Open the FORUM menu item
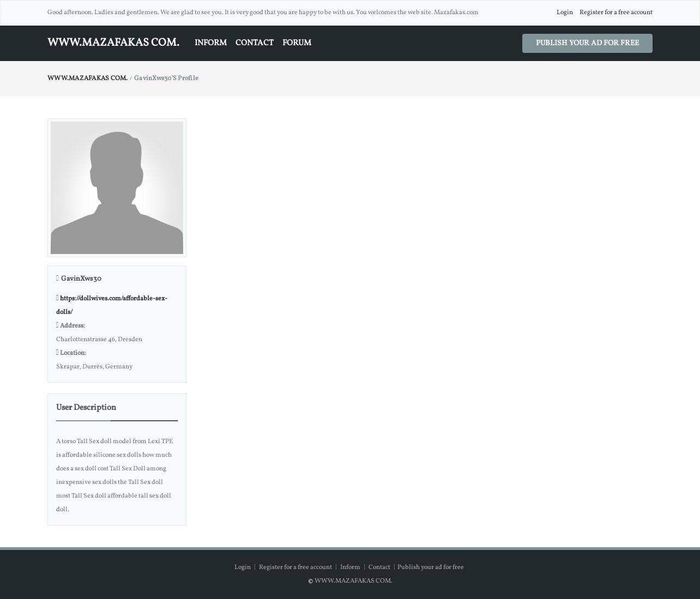700x599 pixels. (297, 43)
